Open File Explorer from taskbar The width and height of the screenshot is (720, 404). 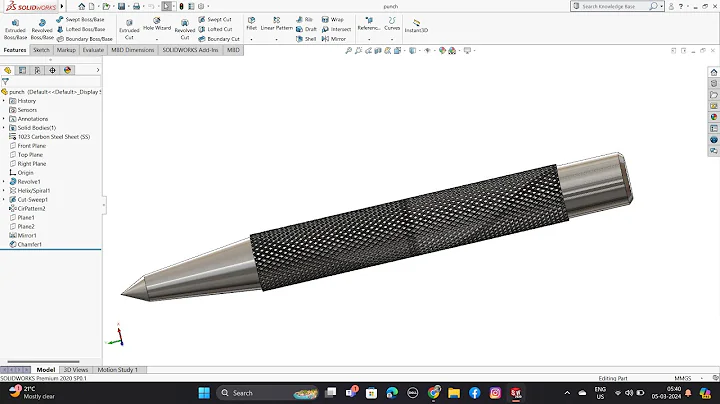[454, 393]
